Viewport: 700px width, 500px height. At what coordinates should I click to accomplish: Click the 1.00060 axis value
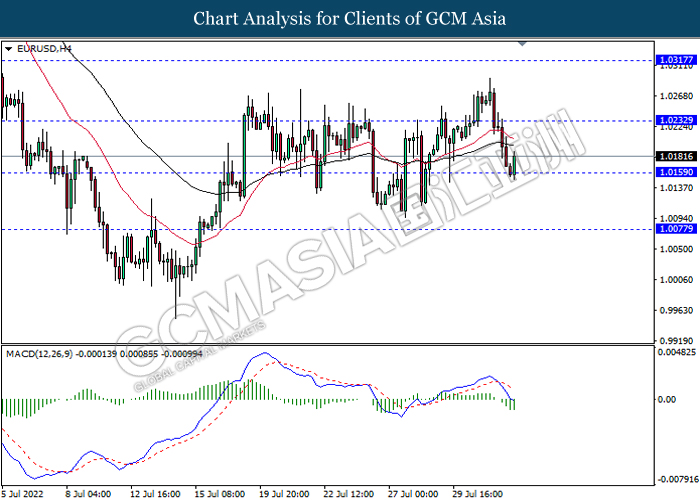point(676,280)
